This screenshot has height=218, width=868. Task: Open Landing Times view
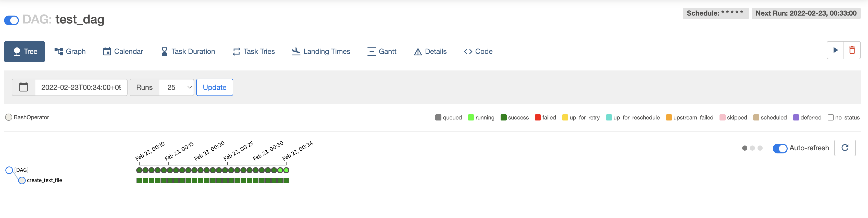point(321,52)
